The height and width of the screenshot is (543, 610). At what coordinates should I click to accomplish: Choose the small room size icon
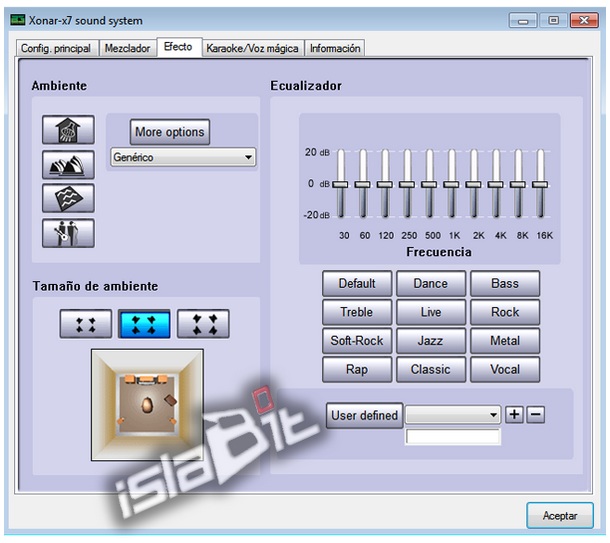tap(86, 324)
